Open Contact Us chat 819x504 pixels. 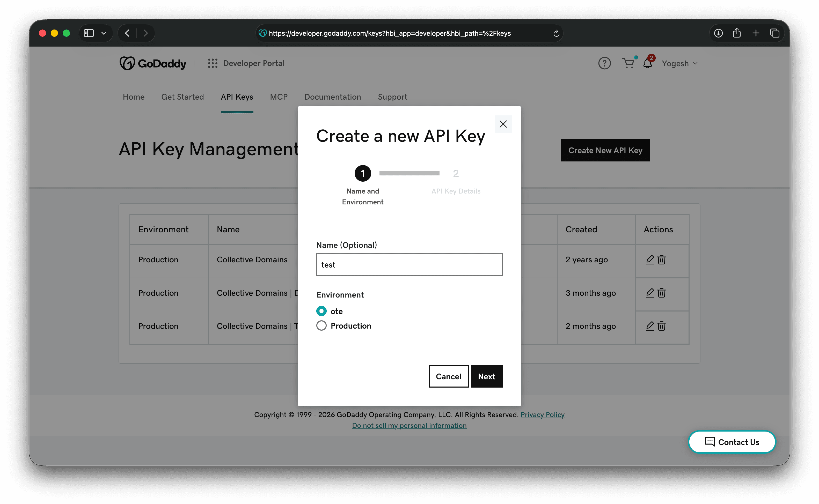[732, 442]
